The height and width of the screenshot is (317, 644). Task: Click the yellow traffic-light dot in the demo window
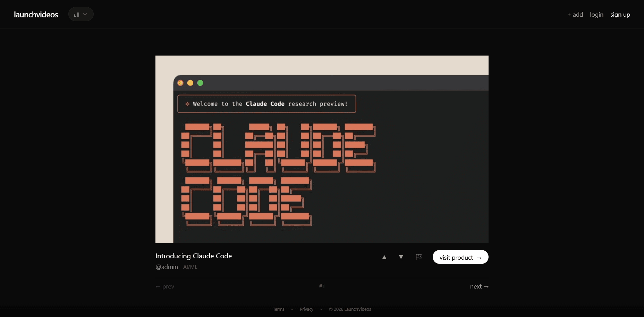pyautogui.click(x=190, y=83)
